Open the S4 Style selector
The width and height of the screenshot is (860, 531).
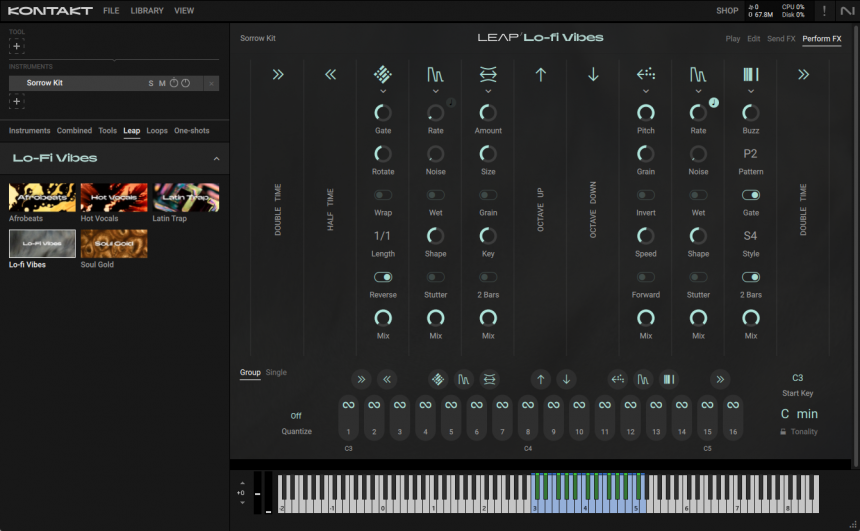coord(750,236)
